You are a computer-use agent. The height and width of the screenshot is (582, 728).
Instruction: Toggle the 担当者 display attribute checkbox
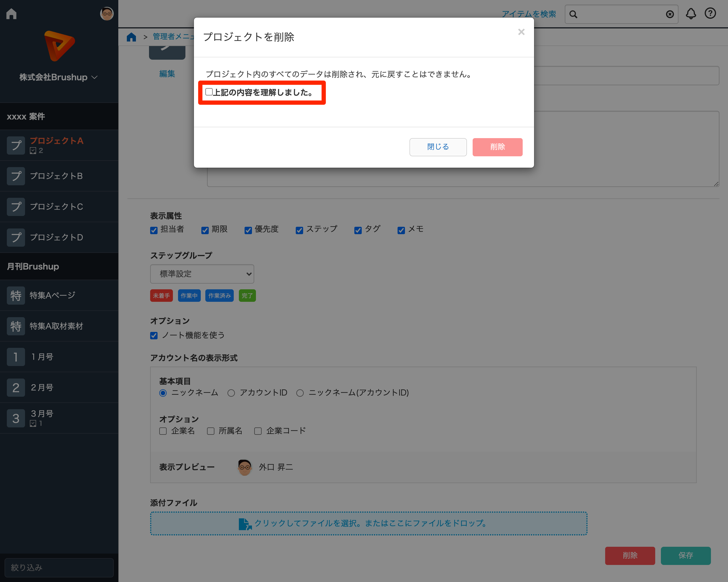pyautogui.click(x=154, y=230)
